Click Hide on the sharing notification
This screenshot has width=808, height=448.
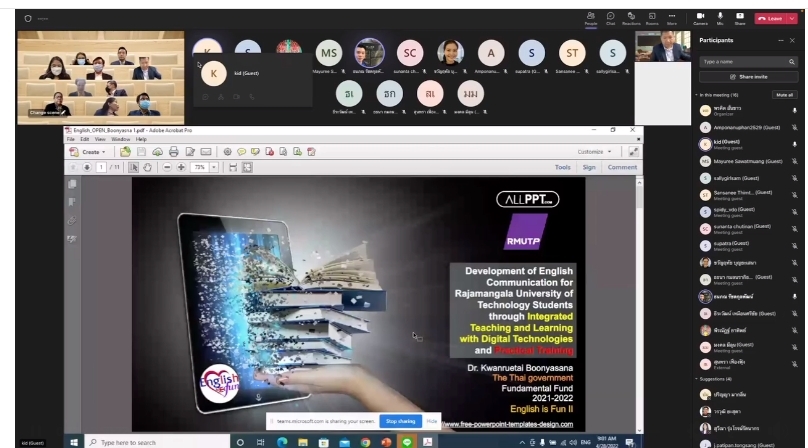[x=432, y=421]
